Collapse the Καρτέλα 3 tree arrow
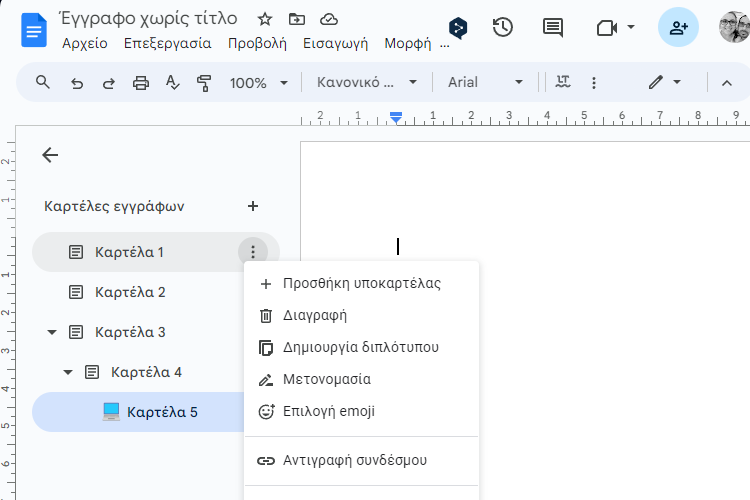 click(52, 332)
